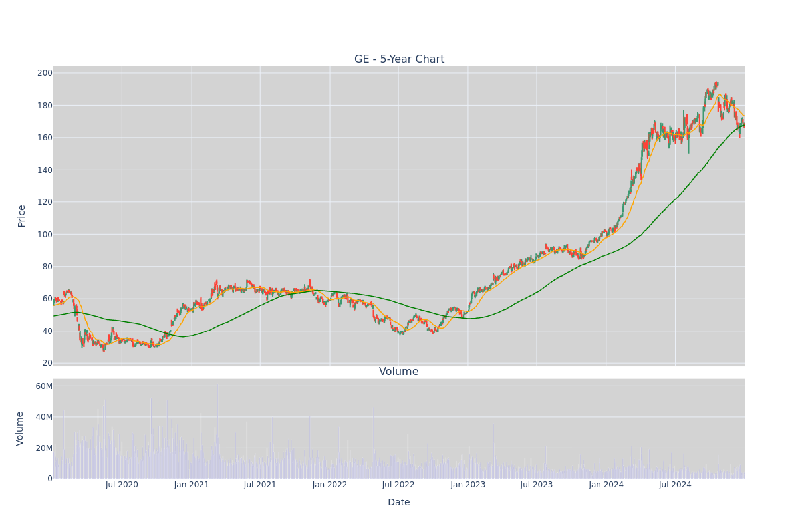Click the 20 price tick label
Image resolution: width=798 pixels, height=532 pixels.
coord(47,363)
